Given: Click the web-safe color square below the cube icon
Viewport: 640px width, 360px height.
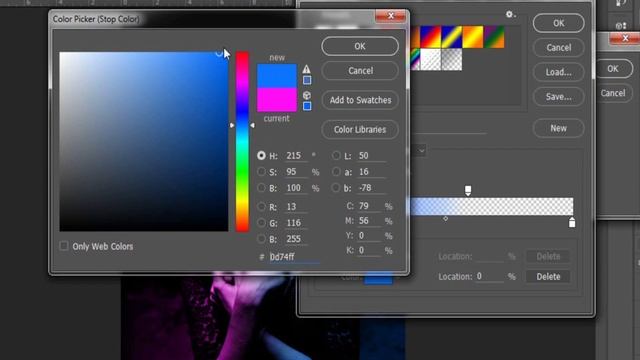Looking at the screenshot, I should click(x=307, y=106).
